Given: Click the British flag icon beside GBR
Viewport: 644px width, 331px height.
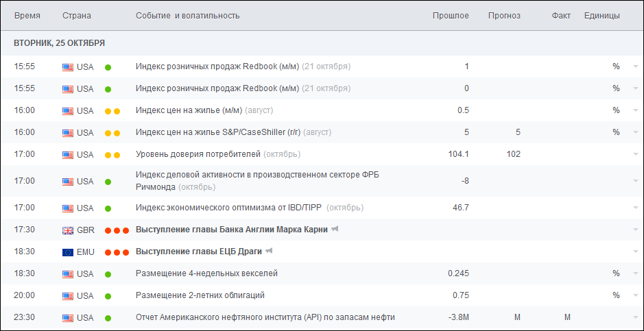Looking at the screenshot, I should 67,230.
